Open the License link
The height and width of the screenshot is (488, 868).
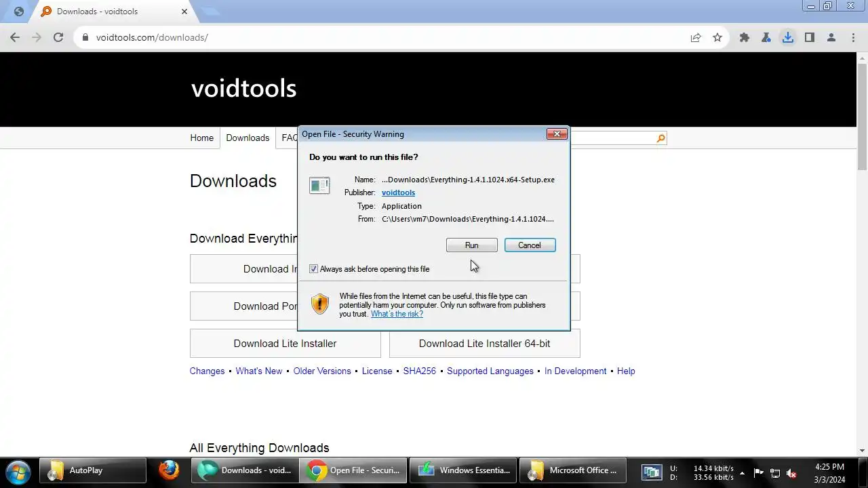tap(377, 371)
